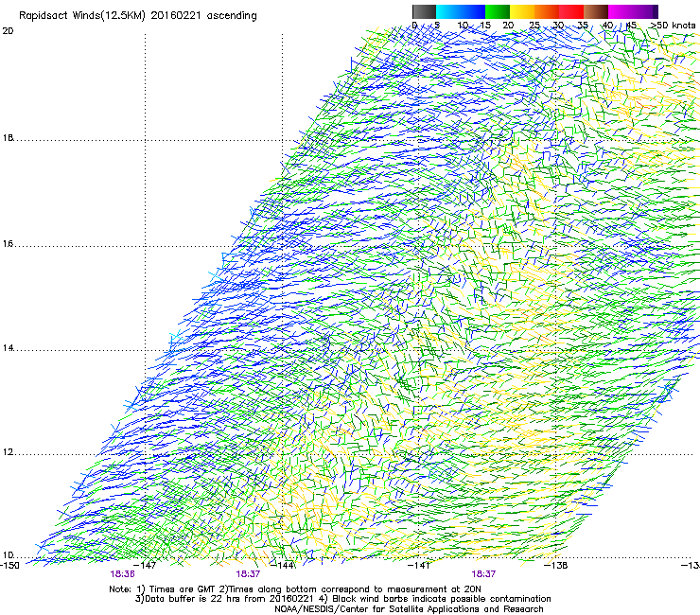The image size is (700, 615).
Task: Click the 18:37 time label near -144
Action: coord(248,574)
